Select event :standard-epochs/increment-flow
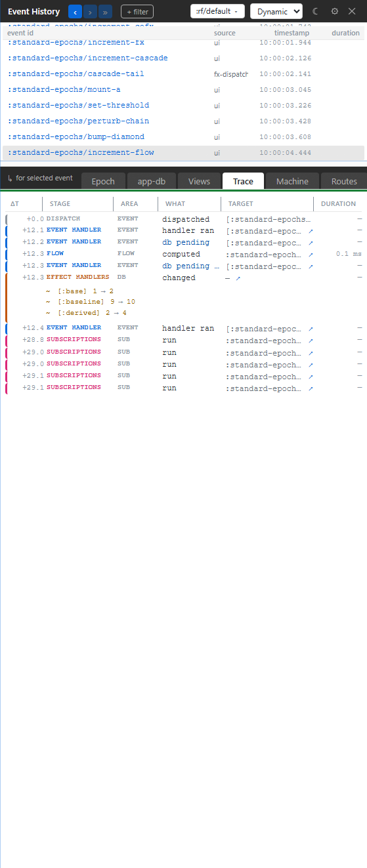The width and height of the screenshot is (367, 868). pyautogui.click(x=183, y=152)
